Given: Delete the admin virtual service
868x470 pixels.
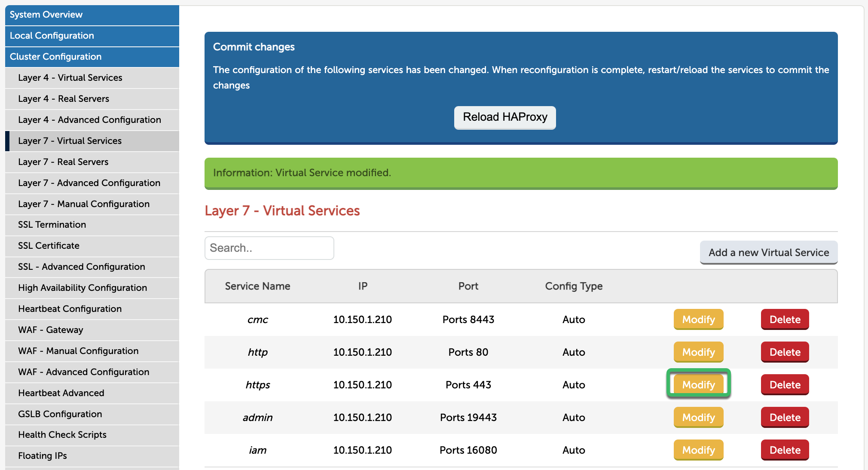Looking at the screenshot, I should 785,418.
